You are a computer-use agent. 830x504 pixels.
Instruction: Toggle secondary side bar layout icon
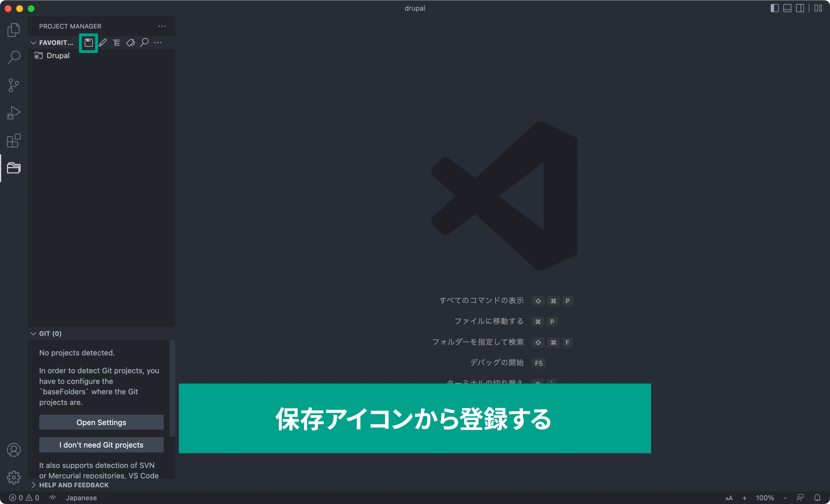(x=800, y=8)
